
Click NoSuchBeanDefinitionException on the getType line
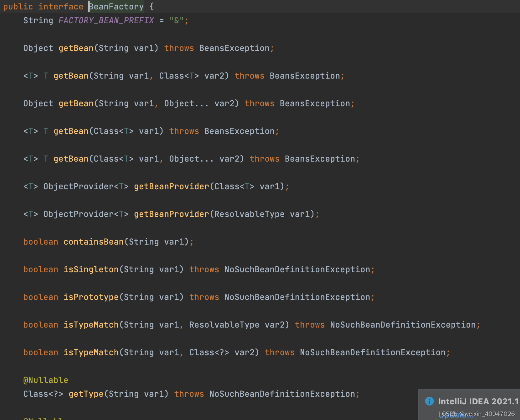[282, 394]
